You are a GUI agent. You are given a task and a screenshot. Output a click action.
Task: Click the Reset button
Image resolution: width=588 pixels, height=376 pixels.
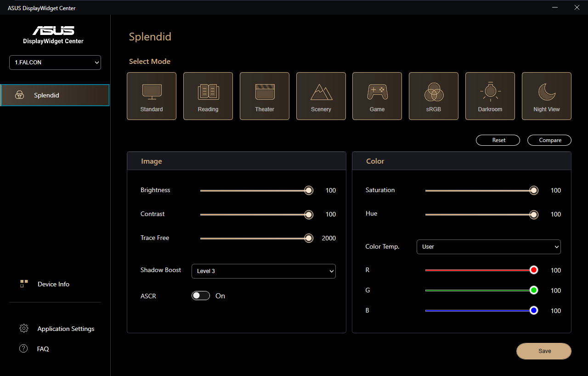pyautogui.click(x=498, y=140)
